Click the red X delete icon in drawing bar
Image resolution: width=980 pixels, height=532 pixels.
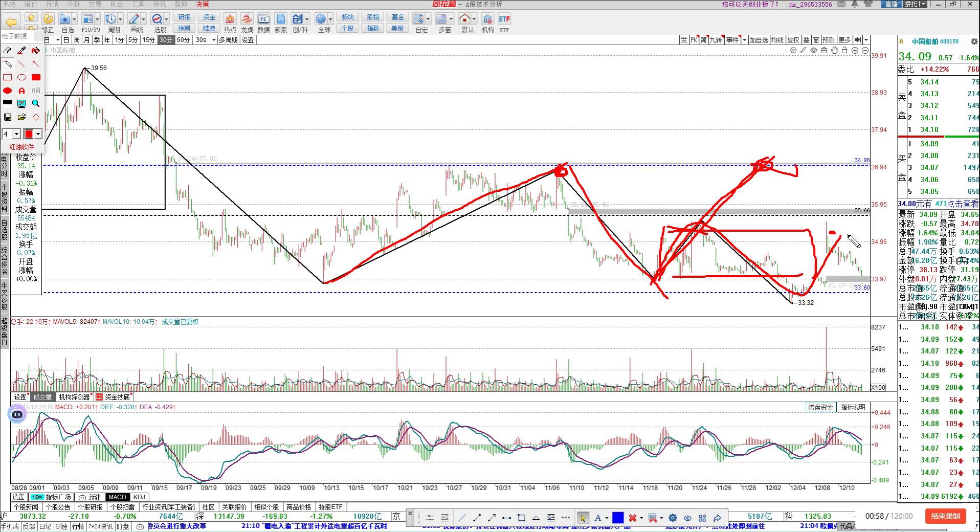pyautogui.click(x=633, y=518)
